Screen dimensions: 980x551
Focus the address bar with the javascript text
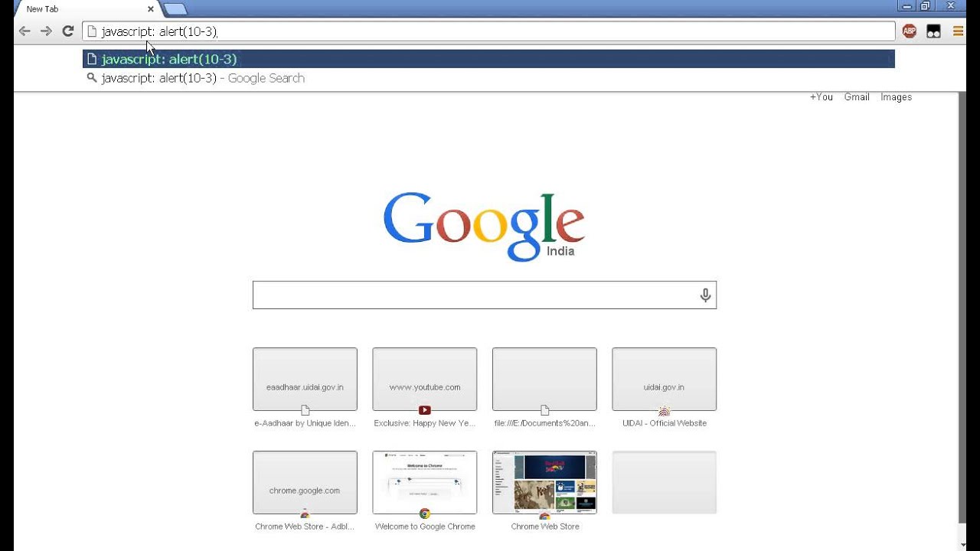click(488, 31)
